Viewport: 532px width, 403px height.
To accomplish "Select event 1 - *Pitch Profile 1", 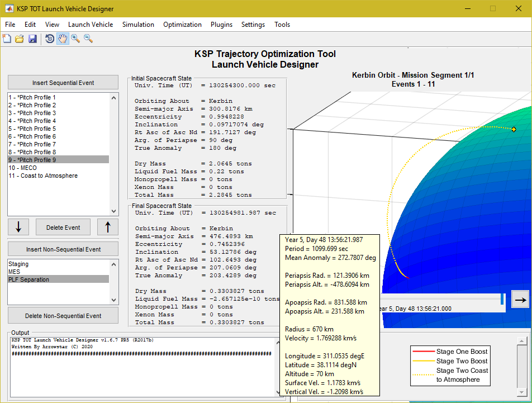I will [x=58, y=97].
